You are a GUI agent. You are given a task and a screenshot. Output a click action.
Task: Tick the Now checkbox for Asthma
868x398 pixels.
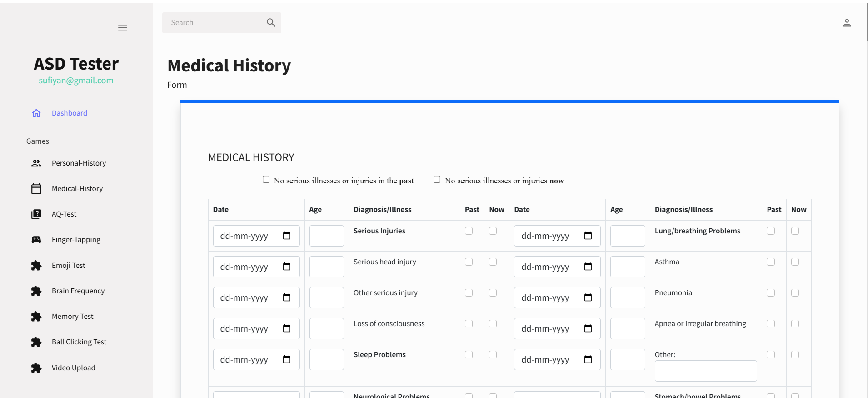point(795,262)
